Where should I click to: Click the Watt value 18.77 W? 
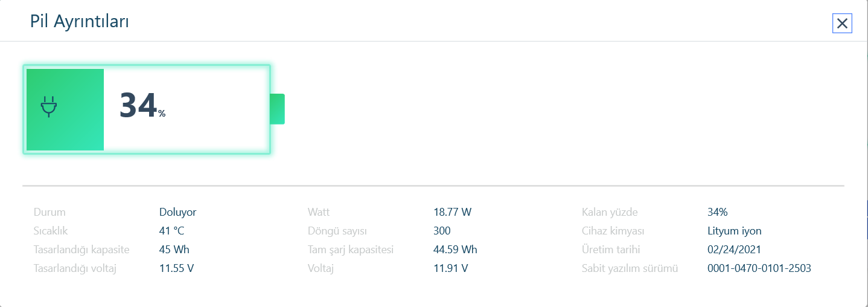[x=452, y=212]
